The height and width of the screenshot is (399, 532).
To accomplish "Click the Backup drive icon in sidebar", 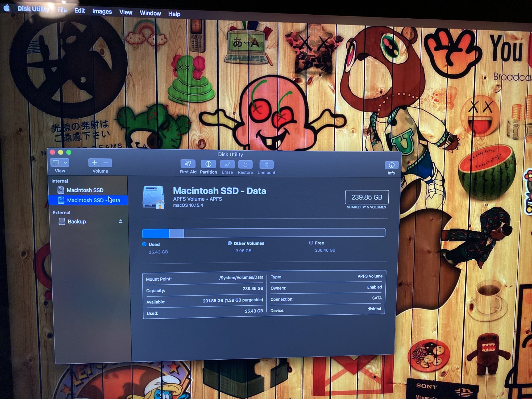I will click(x=62, y=221).
